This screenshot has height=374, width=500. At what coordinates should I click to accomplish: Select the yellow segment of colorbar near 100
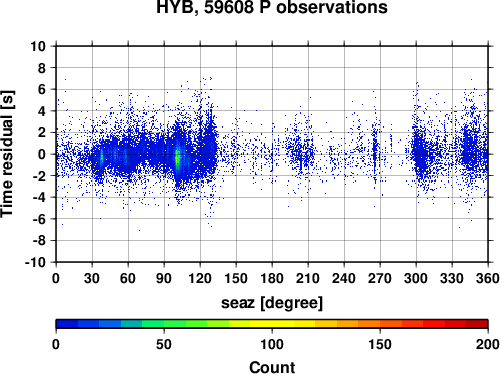[272, 324]
